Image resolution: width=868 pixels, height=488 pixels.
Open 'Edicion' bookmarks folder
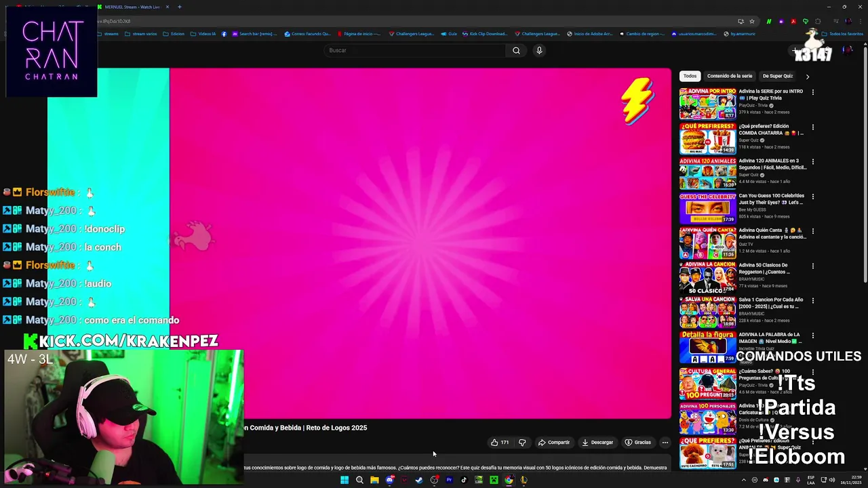174,34
